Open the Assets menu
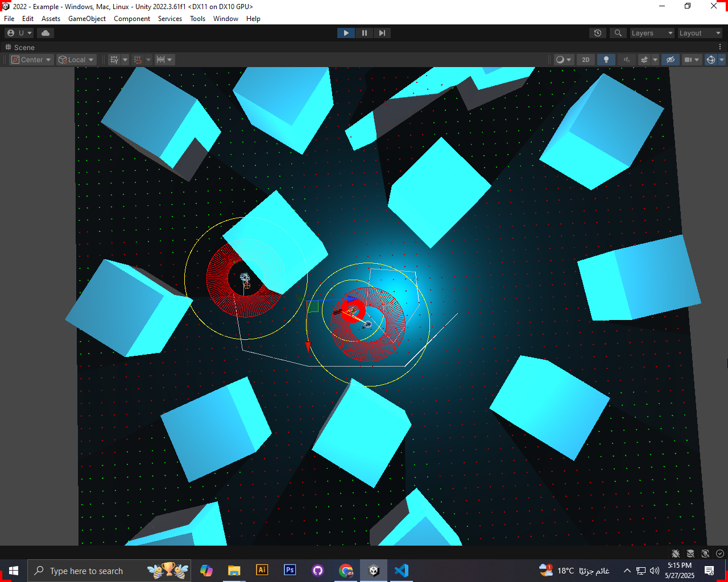The width and height of the screenshot is (728, 582). click(51, 19)
